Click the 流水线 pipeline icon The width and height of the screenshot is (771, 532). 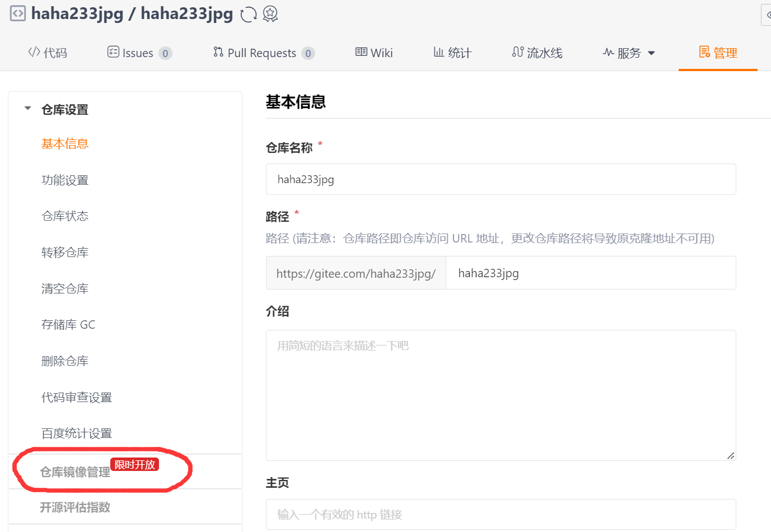(518, 52)
